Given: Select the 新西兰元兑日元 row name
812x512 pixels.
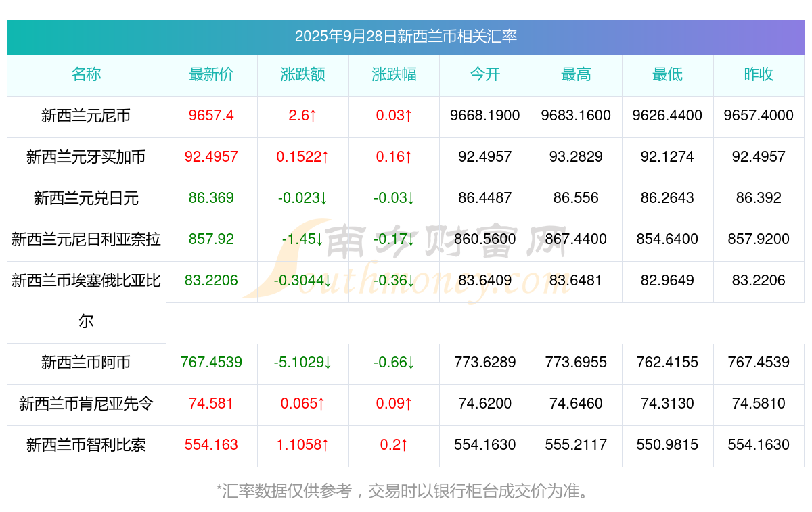Looking at the screenshot, I should [86, 199].
